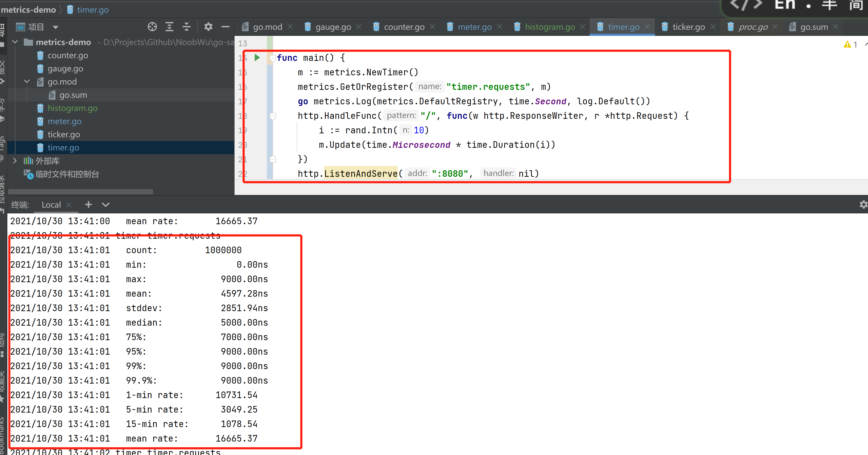Switch to the go.sum editor tab

(814, 27)
